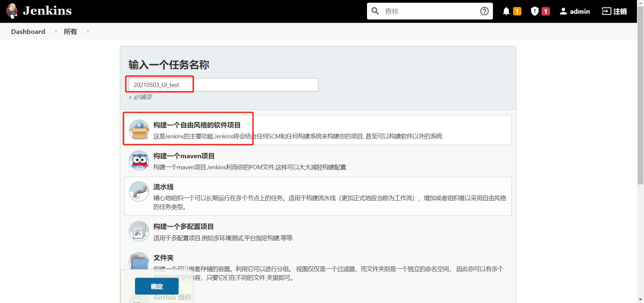This screenshot has width=644, height=303.
Task: Click the task name input field
Action: (223, 85)
